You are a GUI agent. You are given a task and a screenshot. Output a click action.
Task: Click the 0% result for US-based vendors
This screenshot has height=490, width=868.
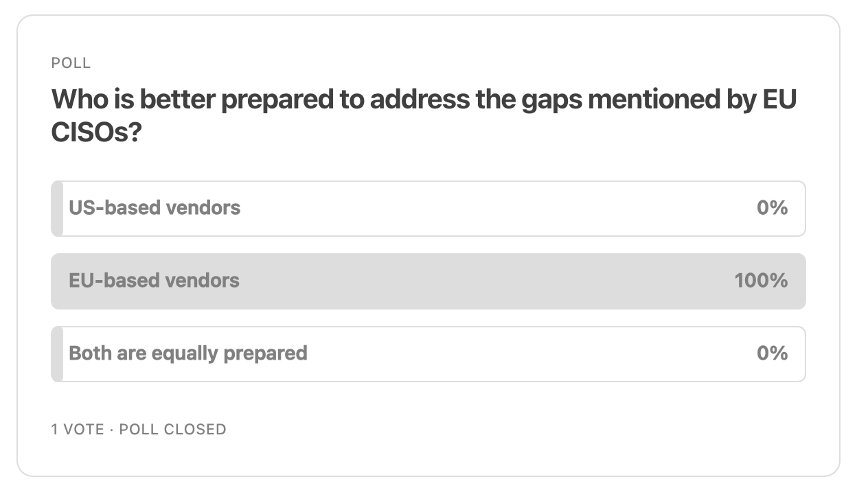click(x=772, y=208)
